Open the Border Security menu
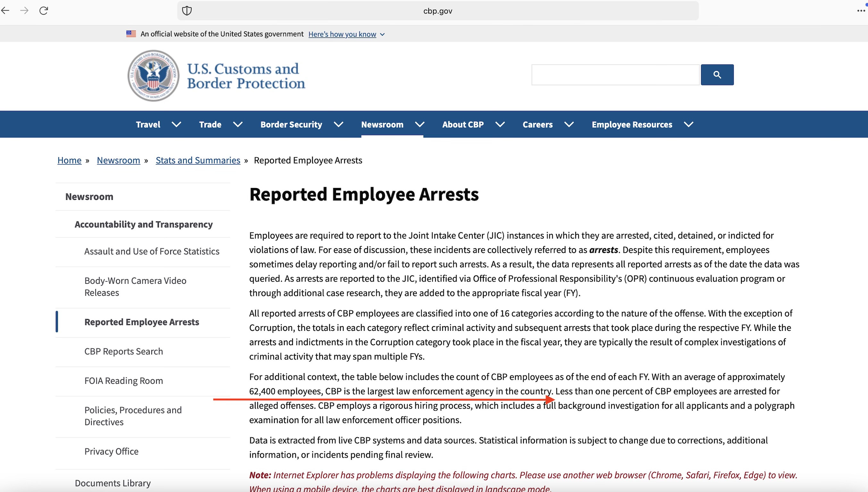 [x=291, y=124]
